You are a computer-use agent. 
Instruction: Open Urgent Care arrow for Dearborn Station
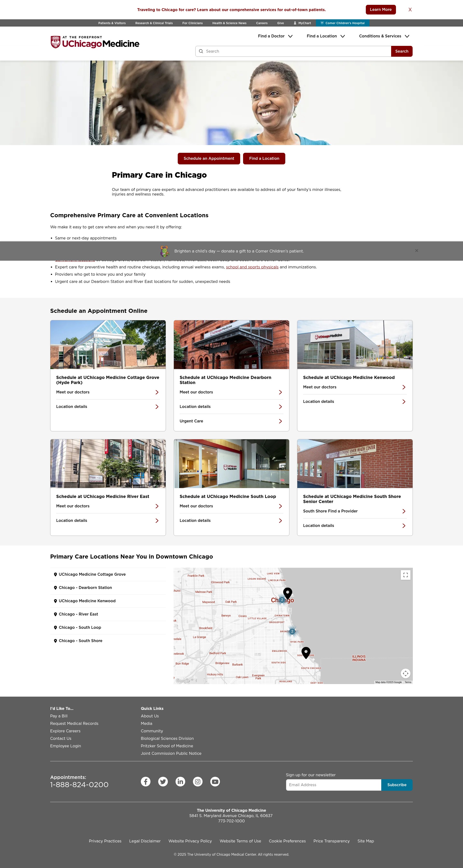280,421
